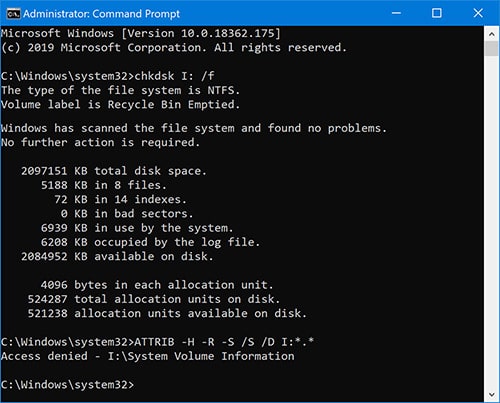Click the scrollbar up arrow
500x403 pixels.
(491, 34)
